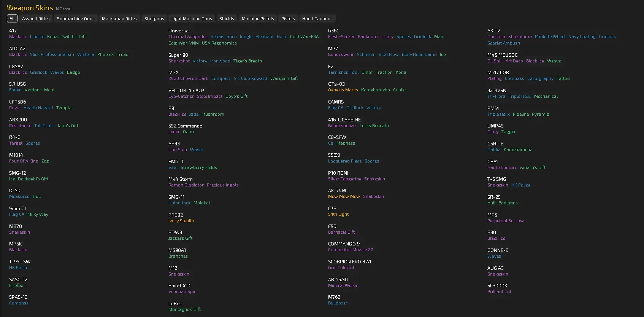Click the Mew Mew Mew skin link
Viewport: 644px width, 317px height.
click(x=344, y=196)
